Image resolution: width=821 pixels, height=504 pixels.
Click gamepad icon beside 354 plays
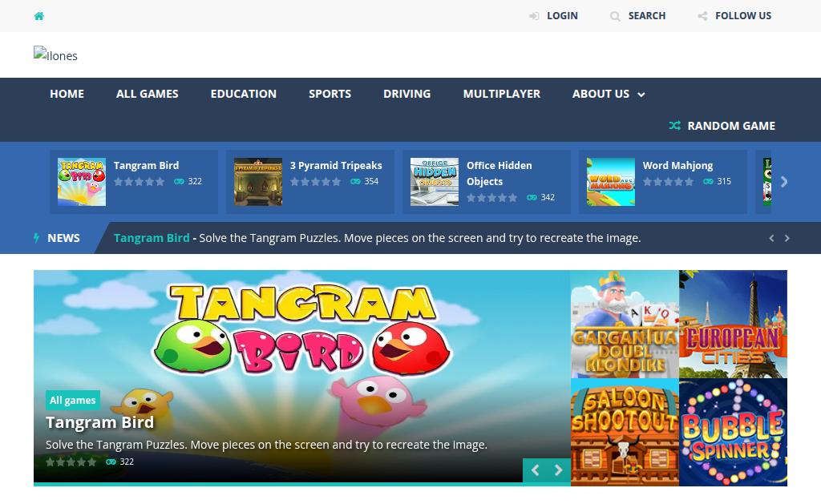click(x=355, y=182)
